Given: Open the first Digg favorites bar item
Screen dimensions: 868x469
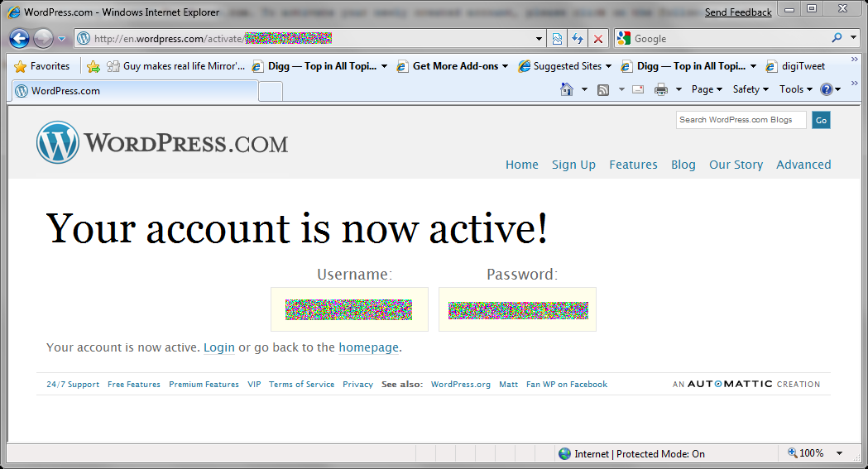Looking at the screenshot, I should (x=319, y=66).
